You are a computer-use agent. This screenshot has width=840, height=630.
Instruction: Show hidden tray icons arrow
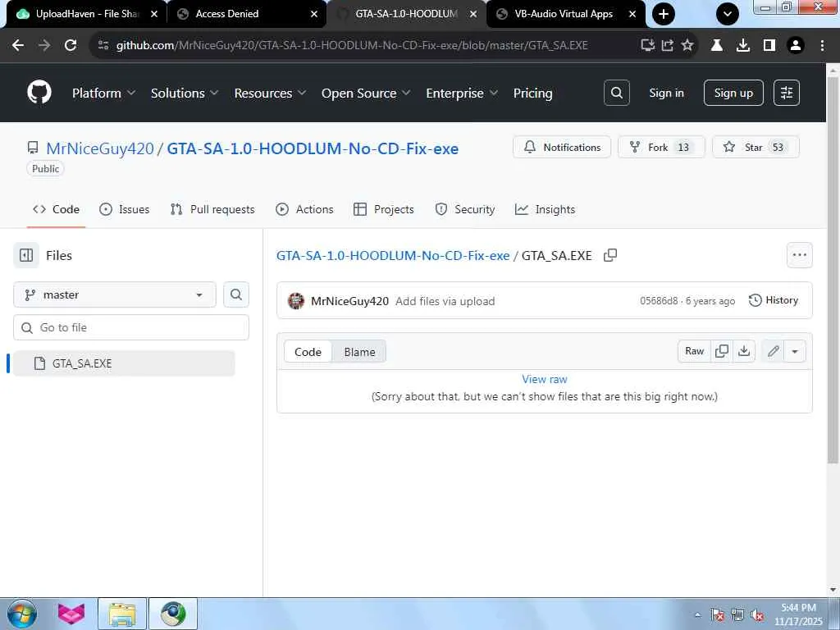click(697, 615)
